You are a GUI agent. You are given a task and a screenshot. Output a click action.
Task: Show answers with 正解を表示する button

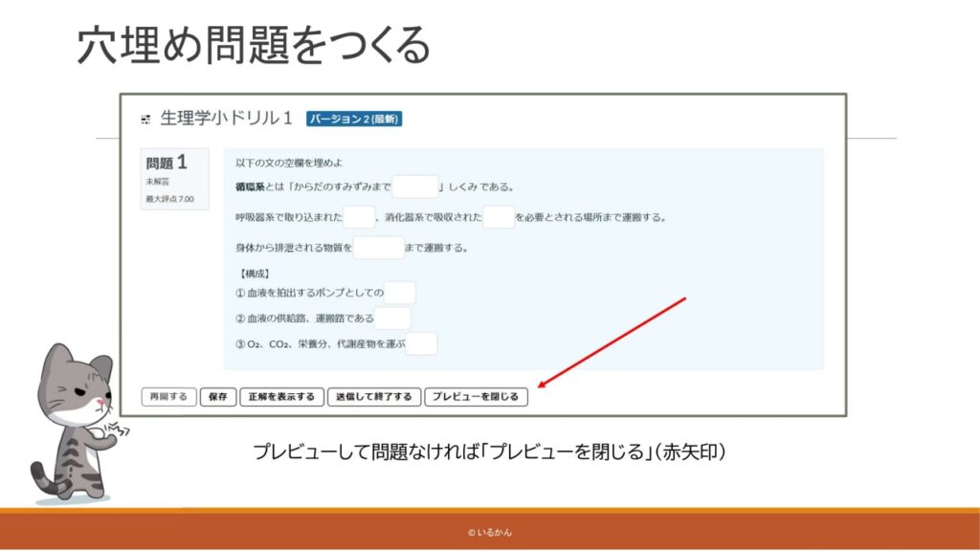280,397
